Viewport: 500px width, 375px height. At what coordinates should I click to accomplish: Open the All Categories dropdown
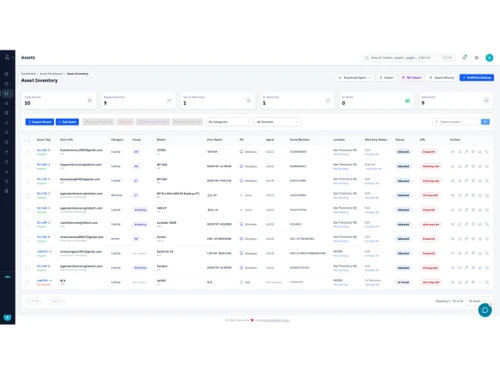(x=229, y=122)
